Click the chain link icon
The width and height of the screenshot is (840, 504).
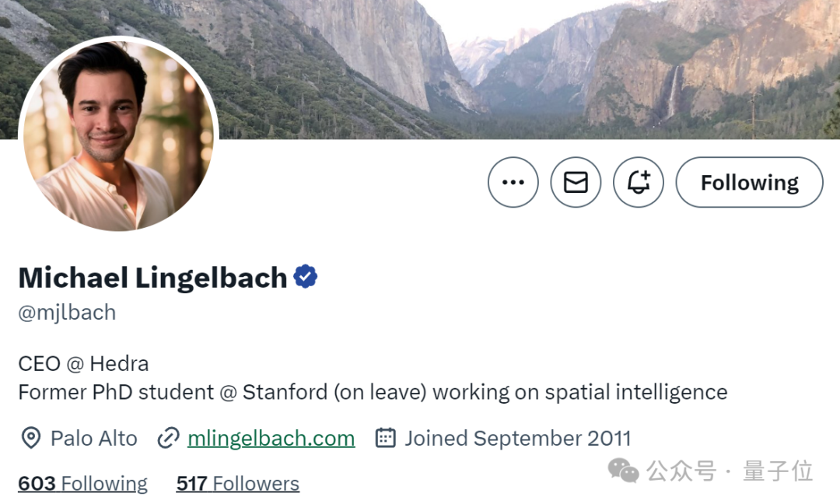[168, 439]
